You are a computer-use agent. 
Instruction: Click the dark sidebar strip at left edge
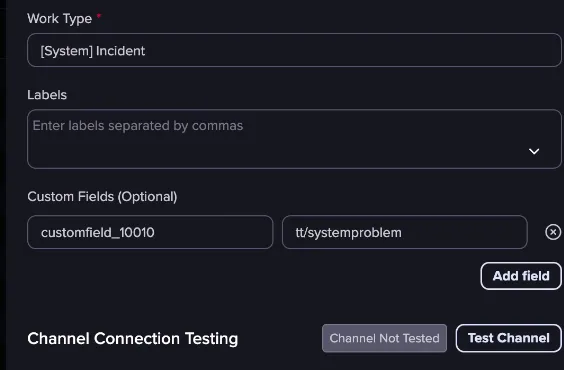[3, 185]
